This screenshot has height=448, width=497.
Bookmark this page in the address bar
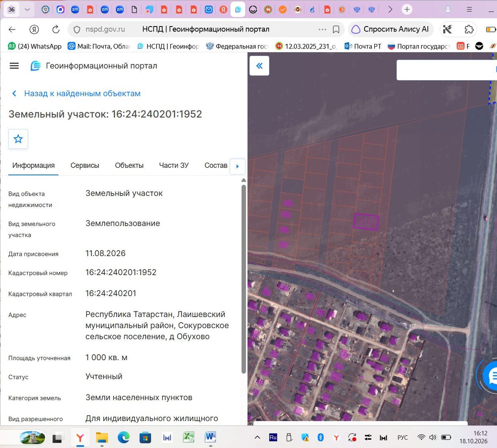click(336, 29)
